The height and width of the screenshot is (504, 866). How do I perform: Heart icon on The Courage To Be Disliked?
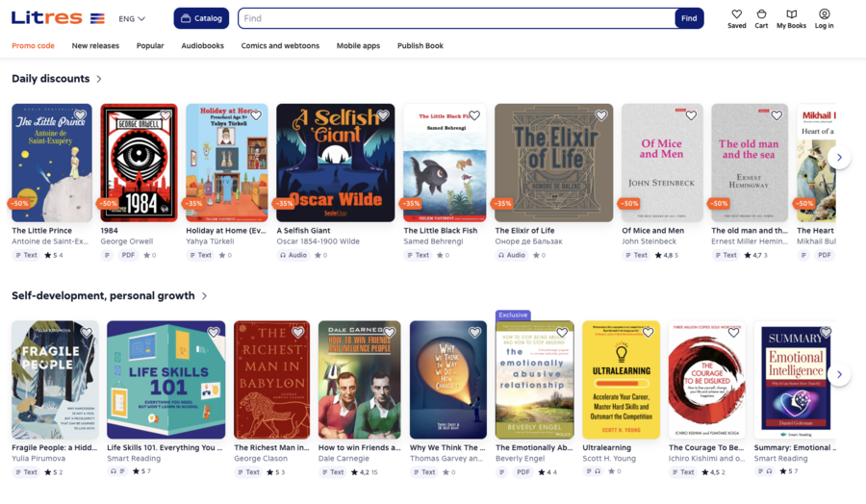(733, 333)
